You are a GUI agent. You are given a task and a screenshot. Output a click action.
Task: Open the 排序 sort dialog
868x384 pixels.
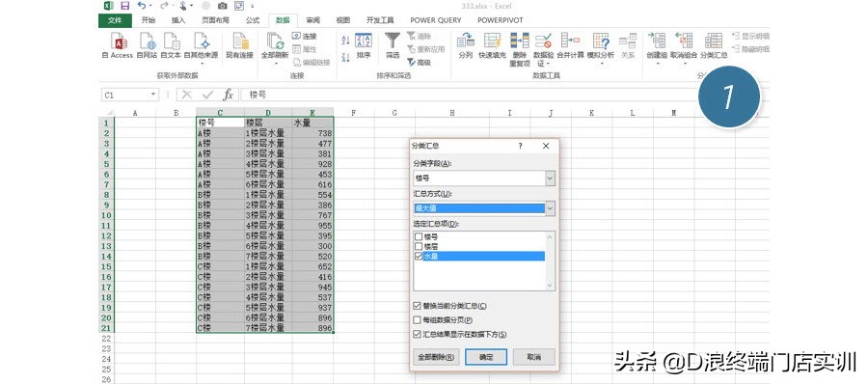364,45
